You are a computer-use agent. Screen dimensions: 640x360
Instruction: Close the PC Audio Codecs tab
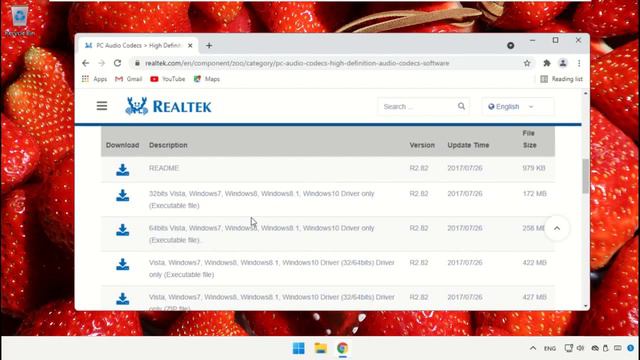[x=190, y=46]
